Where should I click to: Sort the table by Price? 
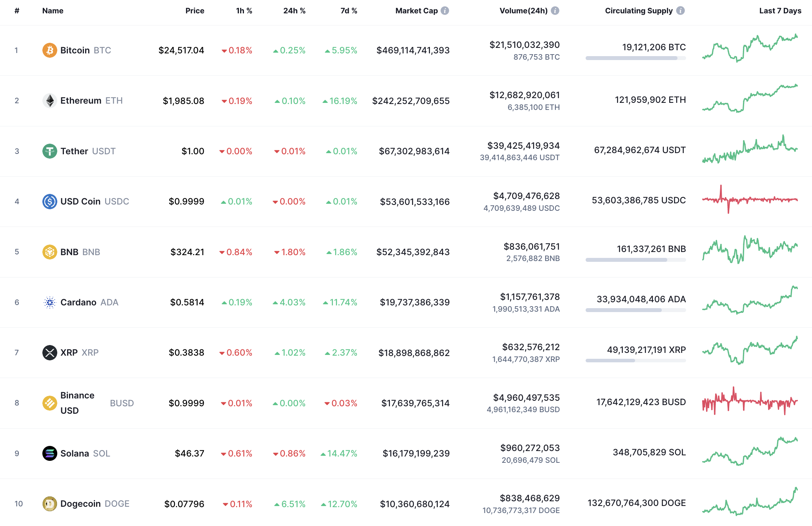click(x=195, y=11)
